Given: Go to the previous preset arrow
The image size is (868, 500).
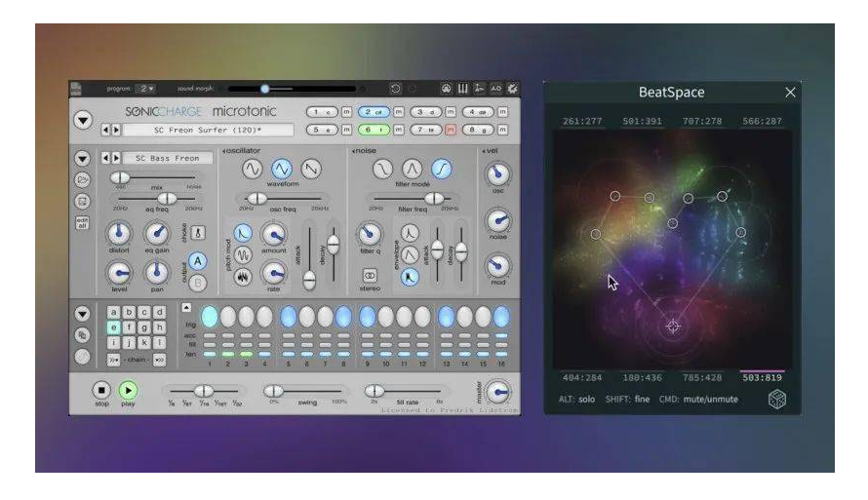Looking at the screenshot, I should click(105, 130).
